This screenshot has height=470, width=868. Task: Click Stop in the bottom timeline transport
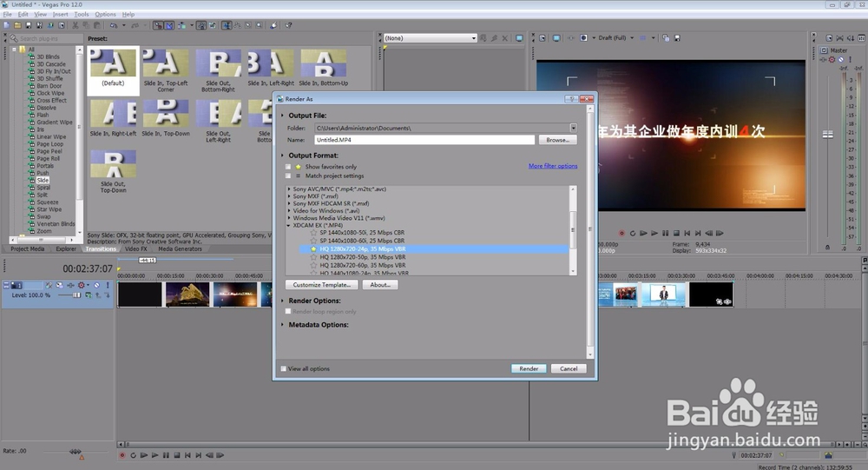pyautogui.click(x=176, y=455)
